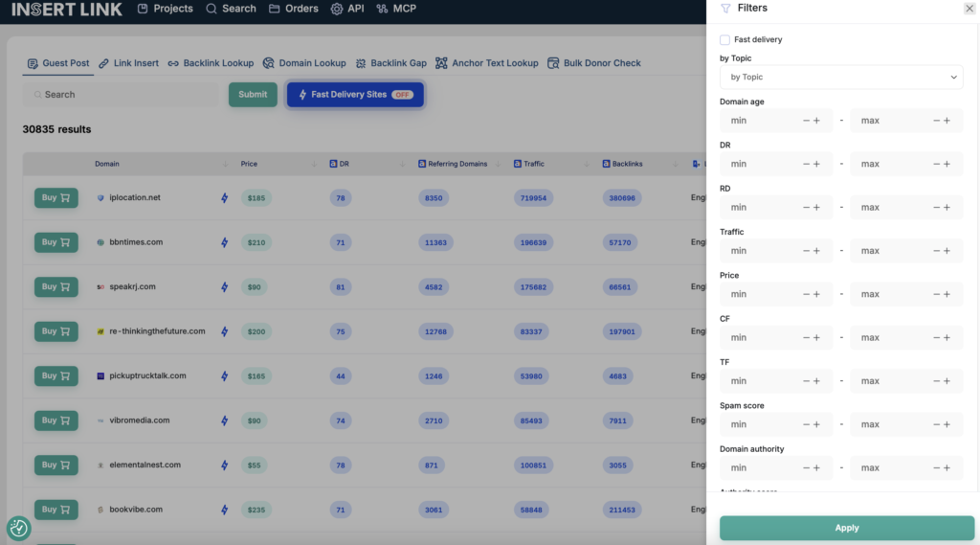Go to the Orders page
The height and width of the screenshot is (545, 980).
point(294,9)
